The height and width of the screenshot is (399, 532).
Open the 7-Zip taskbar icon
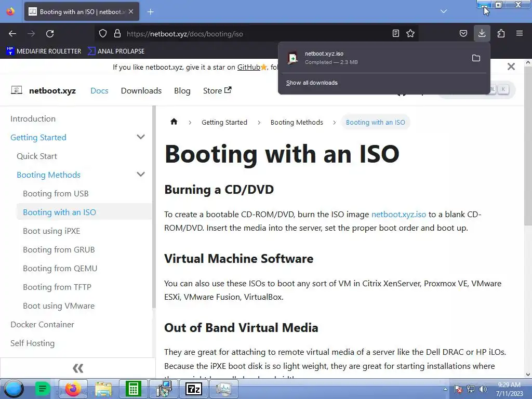(194, 389)
